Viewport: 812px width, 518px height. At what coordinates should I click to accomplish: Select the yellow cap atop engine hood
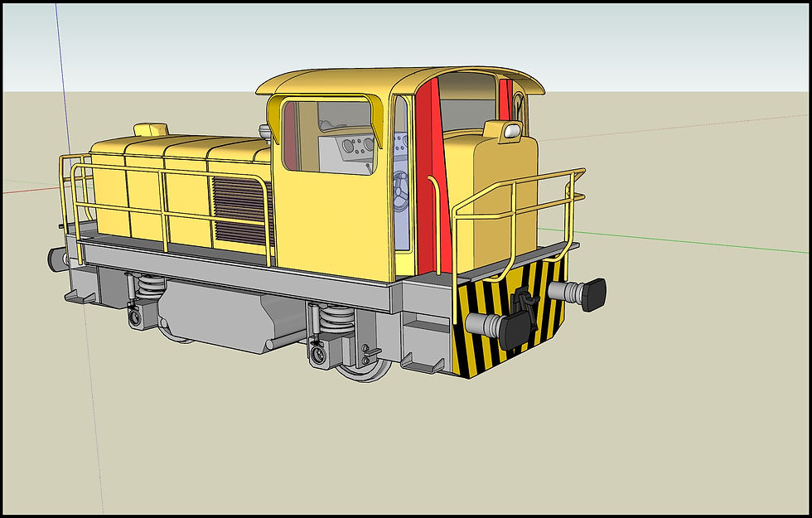click(x=151, y=129)
